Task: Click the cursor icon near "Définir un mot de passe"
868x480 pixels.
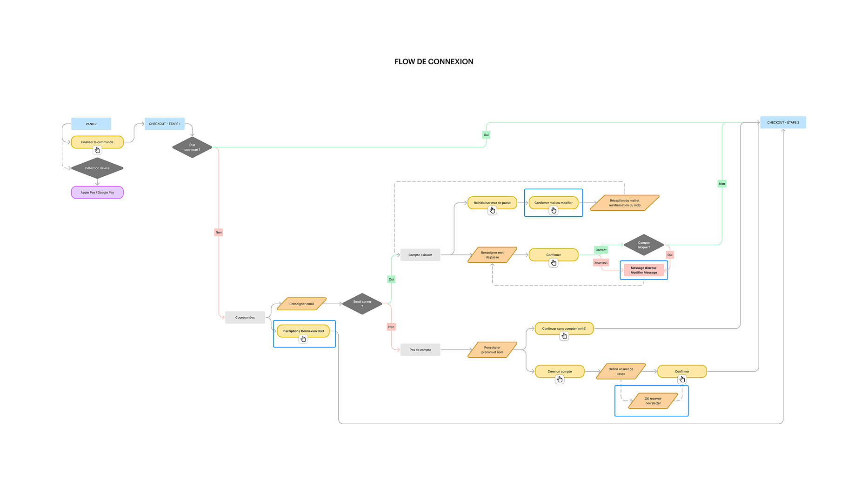Action: (x=682, y=379)
